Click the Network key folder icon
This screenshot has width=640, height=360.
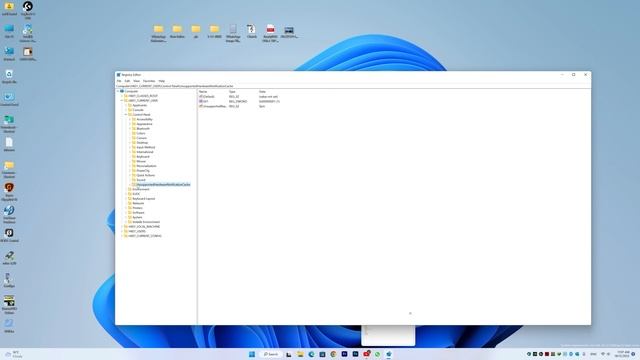pyautogui.click(x=130, y=203)
